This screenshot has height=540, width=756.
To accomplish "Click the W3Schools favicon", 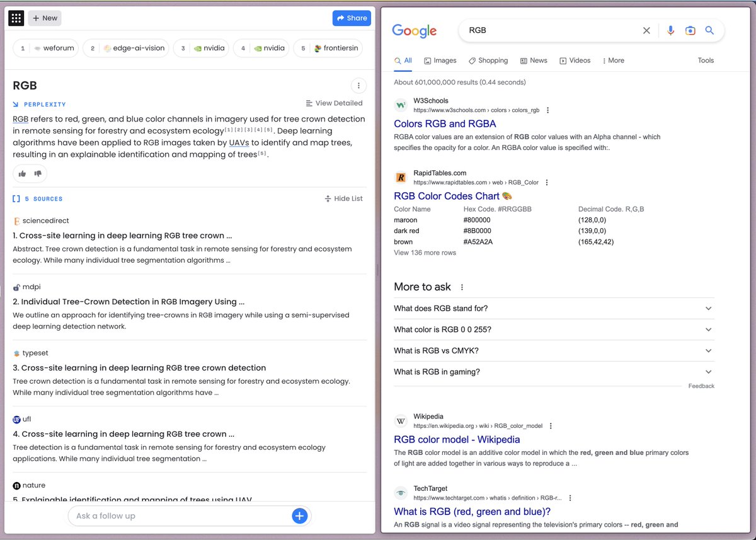I will tap(401, 105).
